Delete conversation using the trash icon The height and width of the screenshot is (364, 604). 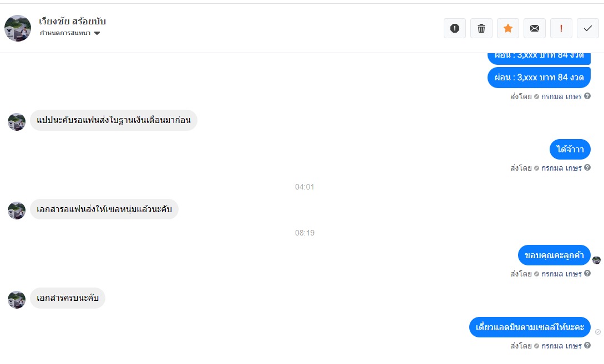point(481,28)
